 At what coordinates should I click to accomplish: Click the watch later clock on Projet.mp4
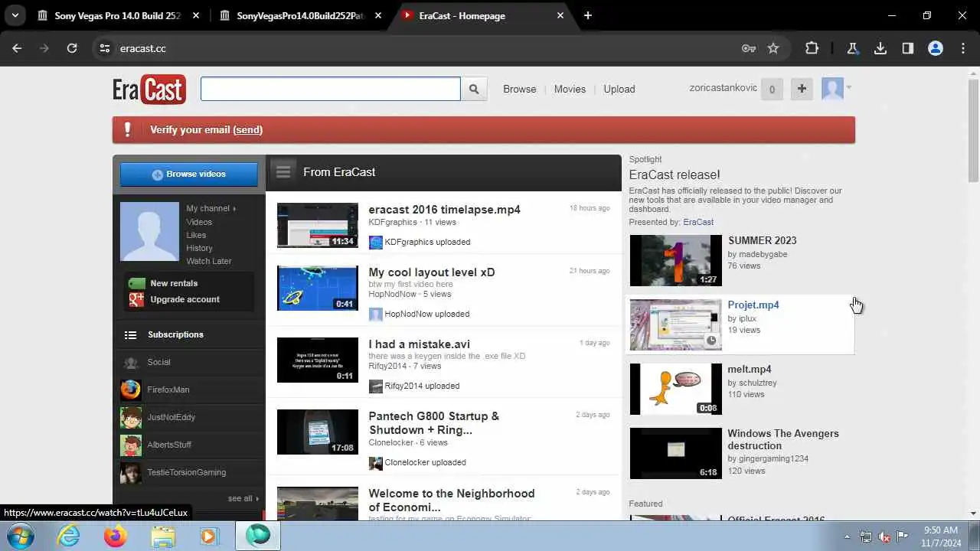coord(711,341)
